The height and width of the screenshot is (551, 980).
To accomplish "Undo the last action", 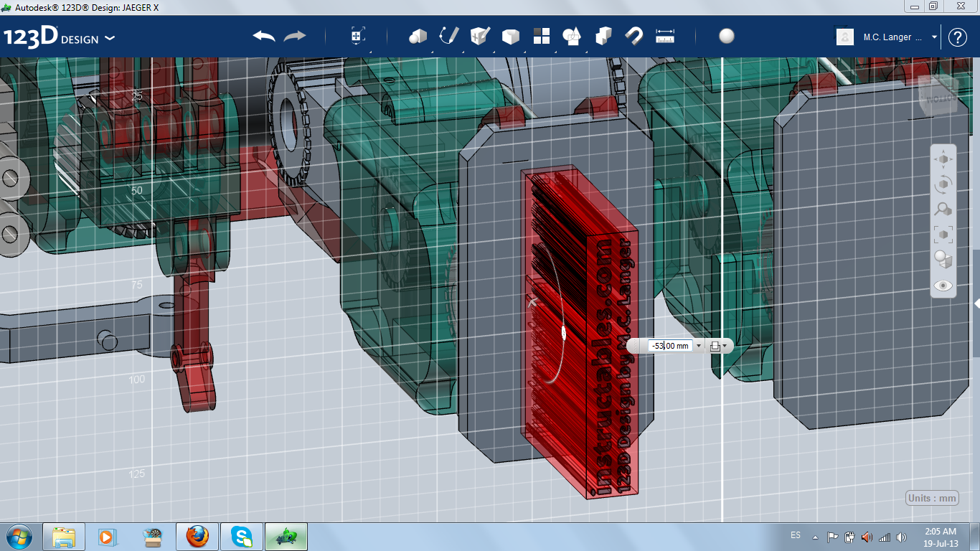I will (x=264, y=37).
